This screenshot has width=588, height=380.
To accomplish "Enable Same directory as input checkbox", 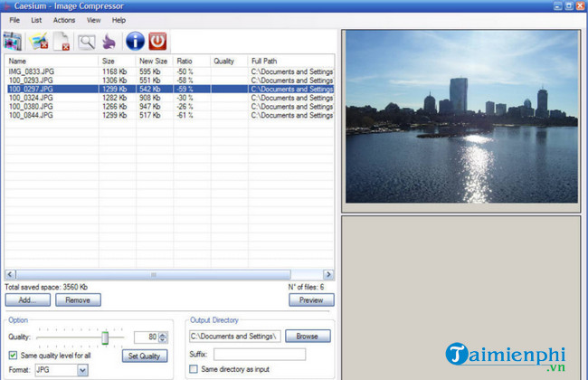I will pos(194,369).
